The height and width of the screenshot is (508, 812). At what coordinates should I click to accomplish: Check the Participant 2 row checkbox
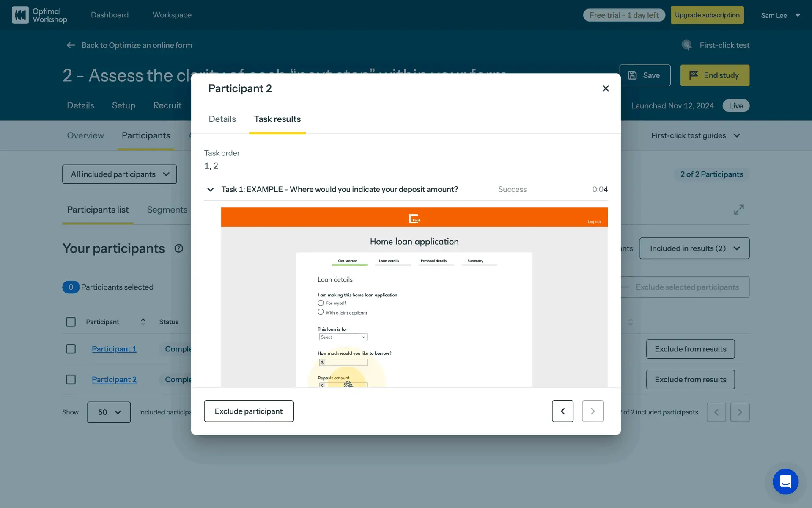click(x=71, y=379)
